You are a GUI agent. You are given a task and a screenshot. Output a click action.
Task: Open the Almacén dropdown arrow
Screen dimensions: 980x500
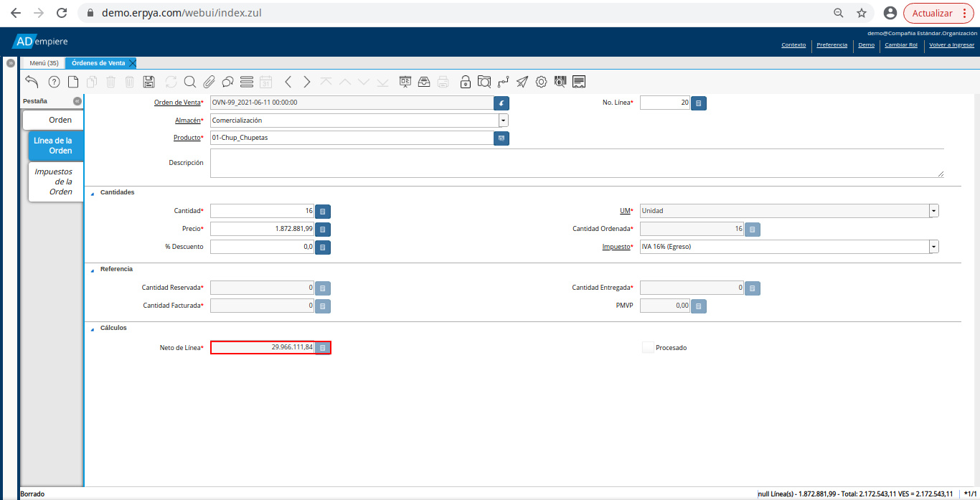pos(504,121)
